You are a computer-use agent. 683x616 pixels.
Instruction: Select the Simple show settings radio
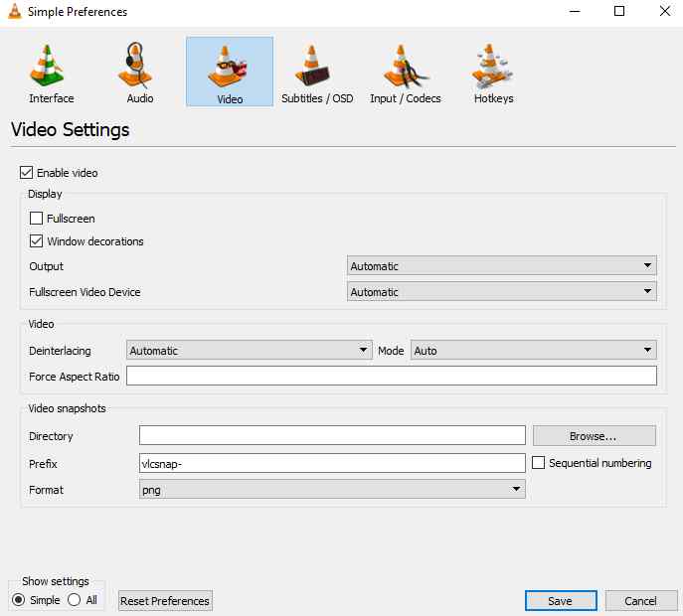18,600
